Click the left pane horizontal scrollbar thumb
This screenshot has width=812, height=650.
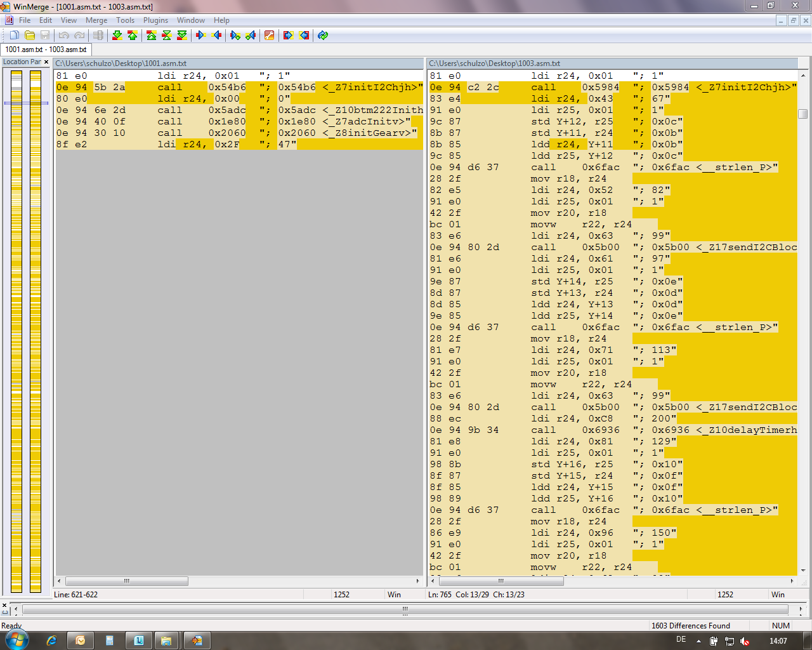(127, 581)
